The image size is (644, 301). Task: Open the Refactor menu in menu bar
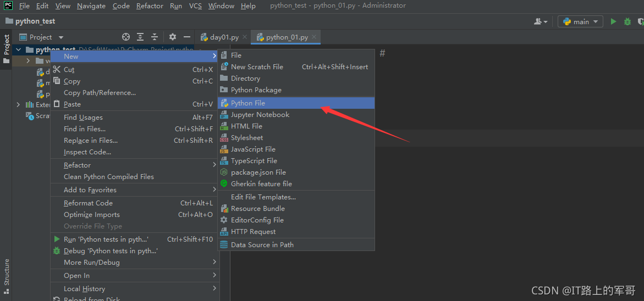150,5
